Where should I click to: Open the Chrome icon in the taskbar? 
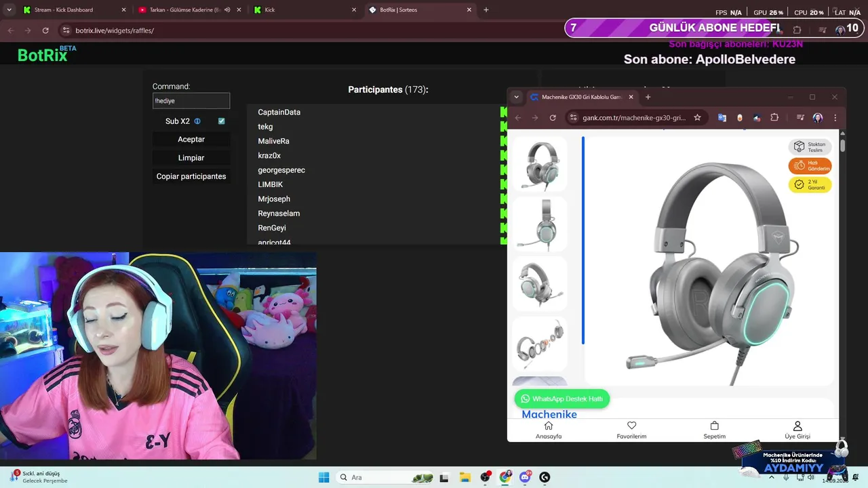[x=505, y=477]
